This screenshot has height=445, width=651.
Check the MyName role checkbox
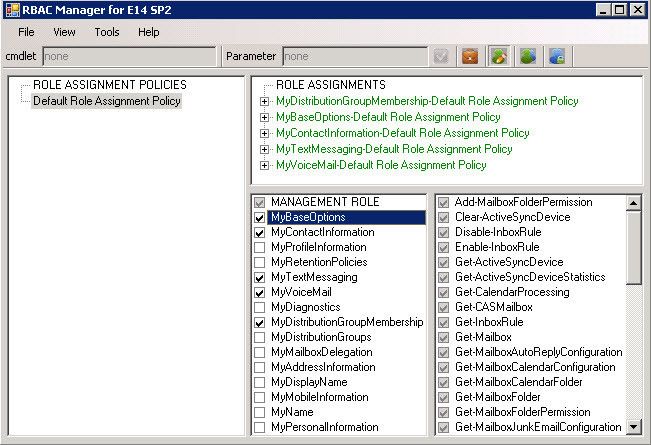259,412
